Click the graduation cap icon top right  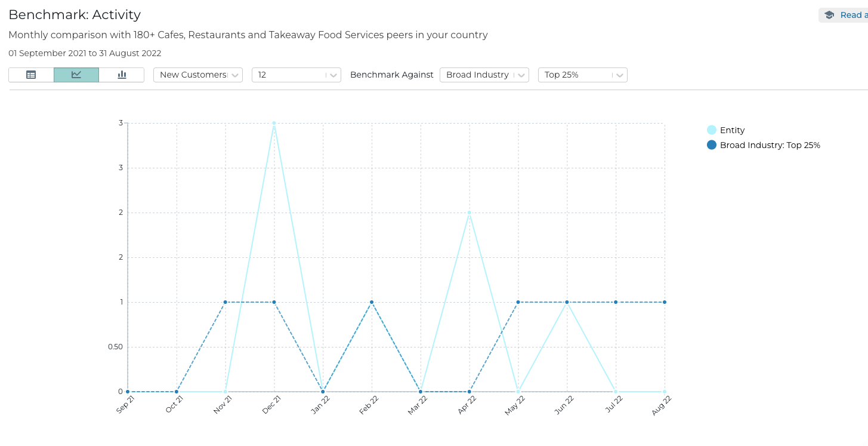coord(829,14)
